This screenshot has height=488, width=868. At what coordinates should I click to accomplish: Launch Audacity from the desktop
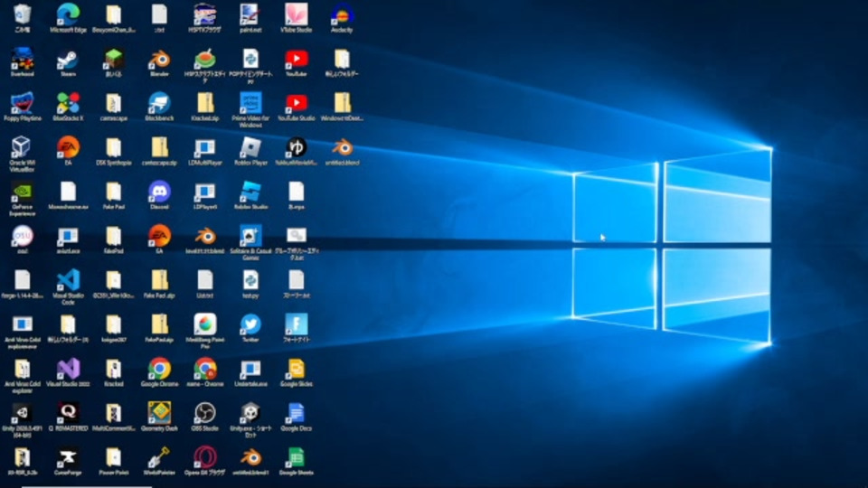342,15
